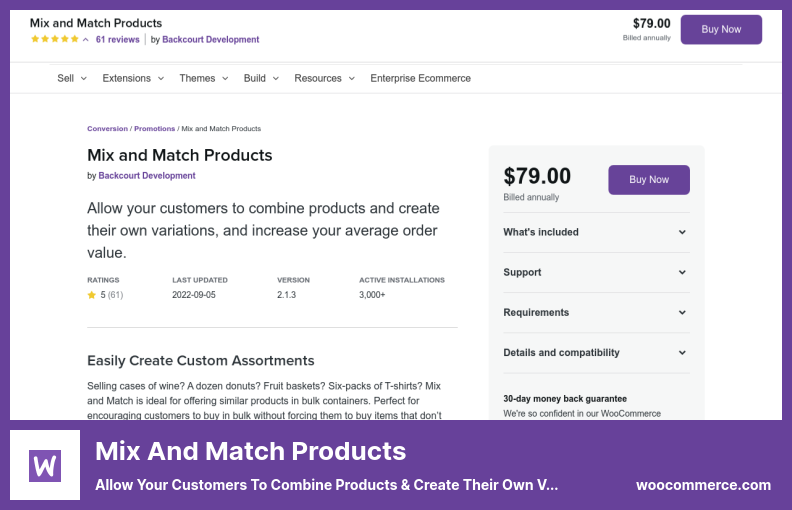Click the WooCommerce W logo icon
This screenshot has height=510, width=792.
[x=45, y=465]
